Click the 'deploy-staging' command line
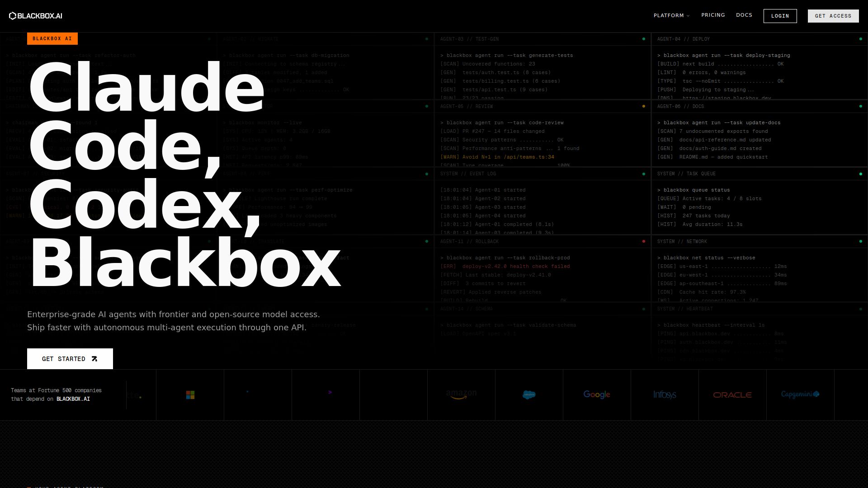This screenshot has height=488, width=868. click(724, 56)
